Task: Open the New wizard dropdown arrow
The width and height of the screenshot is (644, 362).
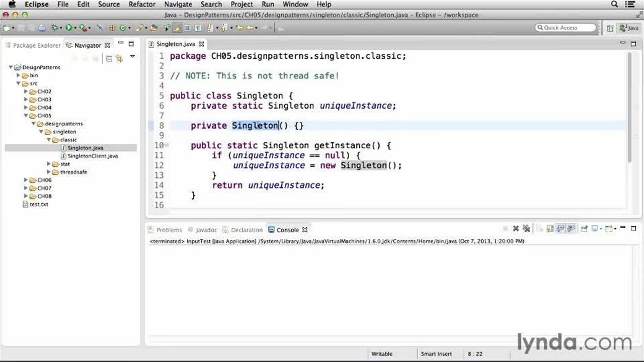Action: coord(13,29)
